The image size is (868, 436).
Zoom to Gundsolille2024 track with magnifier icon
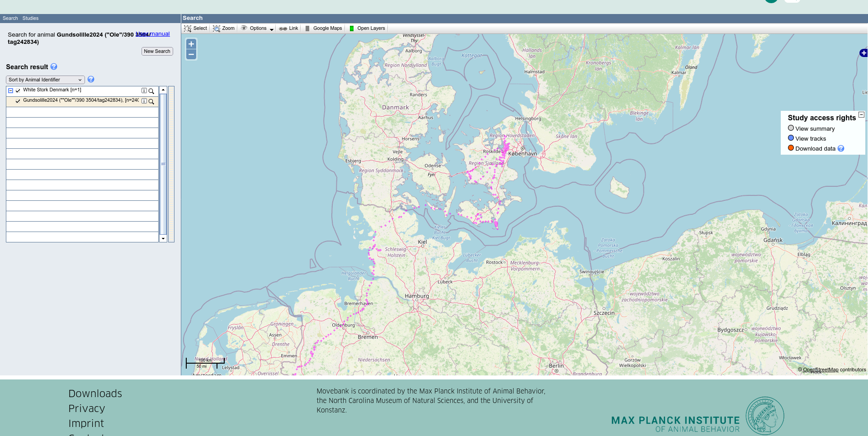151,101
